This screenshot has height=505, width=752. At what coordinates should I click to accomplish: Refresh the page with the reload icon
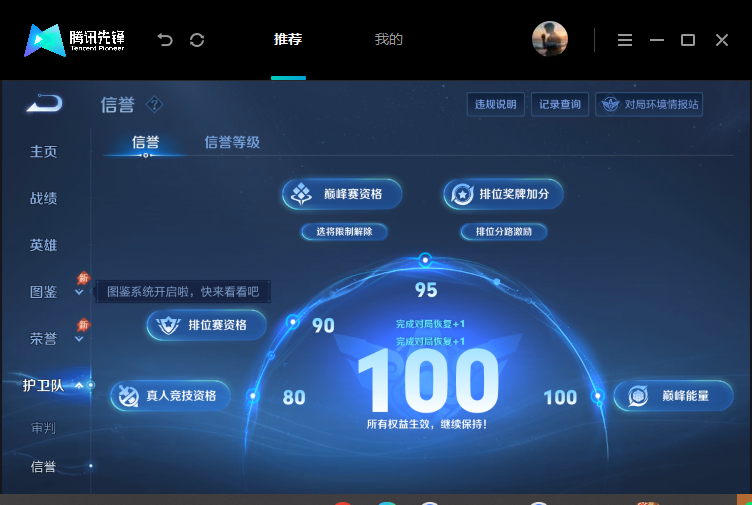click(197, 40)
